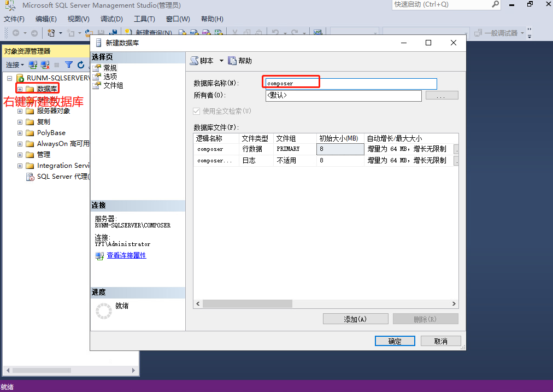Open the 脚本 dropdown arrow
This screenshot has height=392, width=553.
pos(221,61)
